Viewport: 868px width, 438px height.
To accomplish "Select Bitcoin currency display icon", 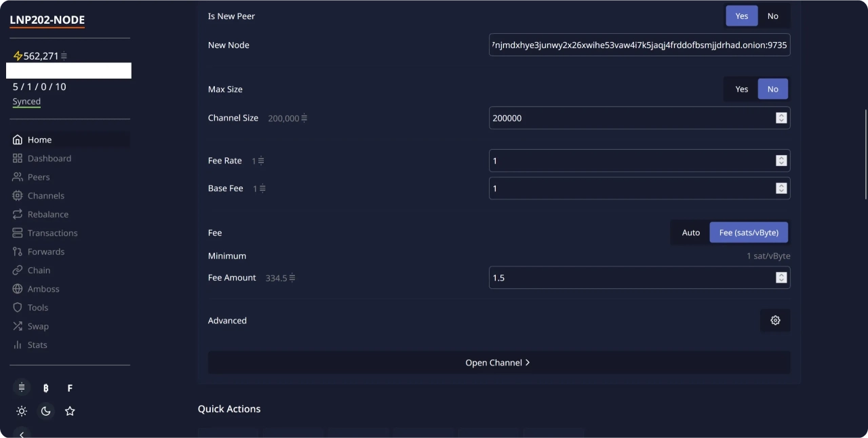I will 46,388.
